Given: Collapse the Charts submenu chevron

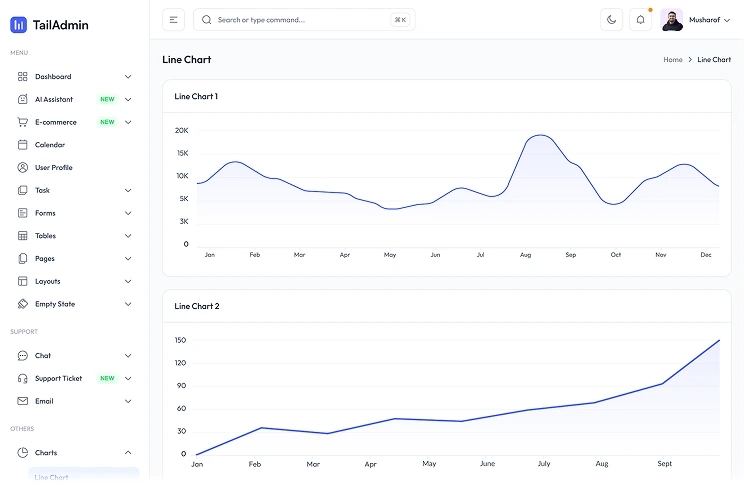Looking at the screenshot, I should (128, 453).
